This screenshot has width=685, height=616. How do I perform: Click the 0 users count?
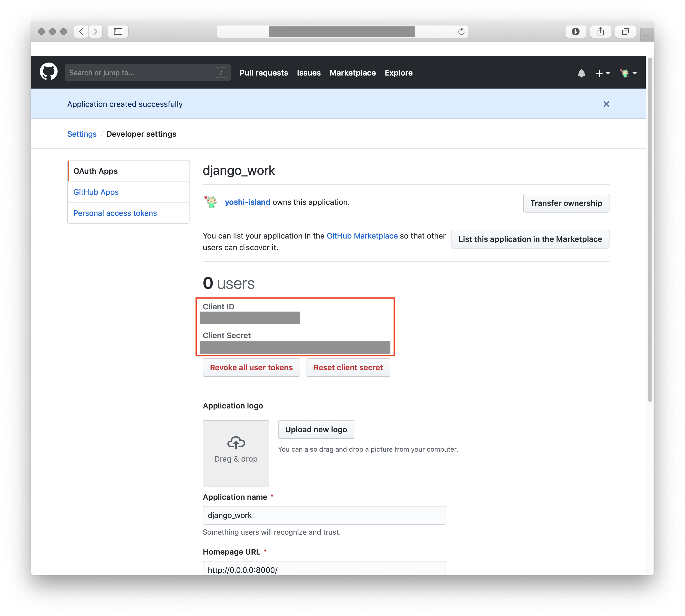229,283
